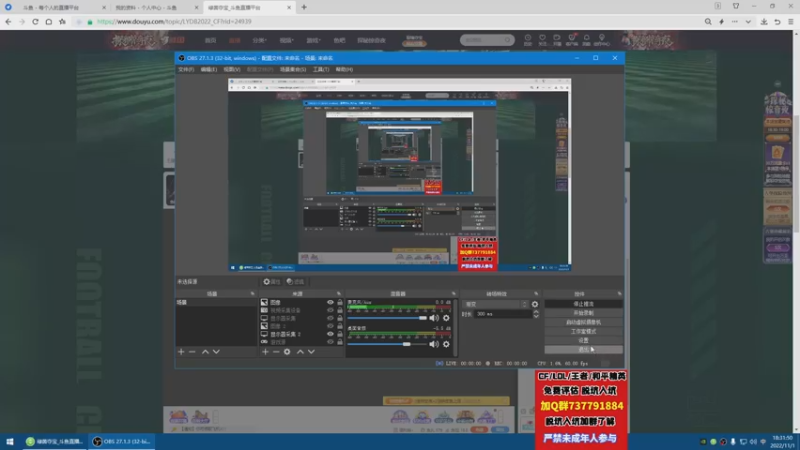Adjust the 麦克风/Aux volume slider
The height and width of the screenshot is (450, 800).
pos(387,318)
